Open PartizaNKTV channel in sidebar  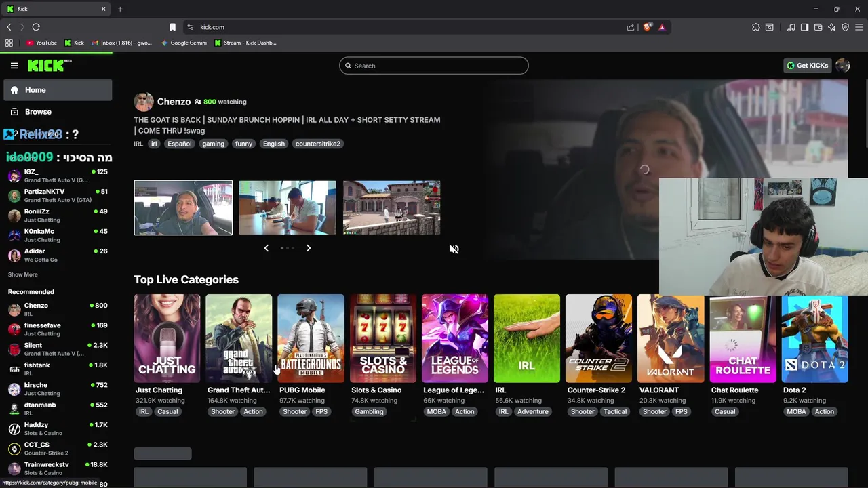[58, 196]
